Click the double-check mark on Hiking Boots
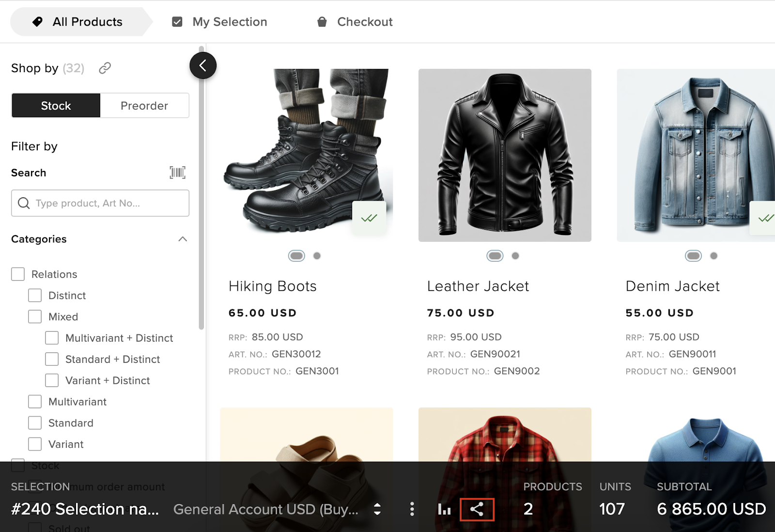The height and width of the screenshot is (532, 775). coord(369,218)
